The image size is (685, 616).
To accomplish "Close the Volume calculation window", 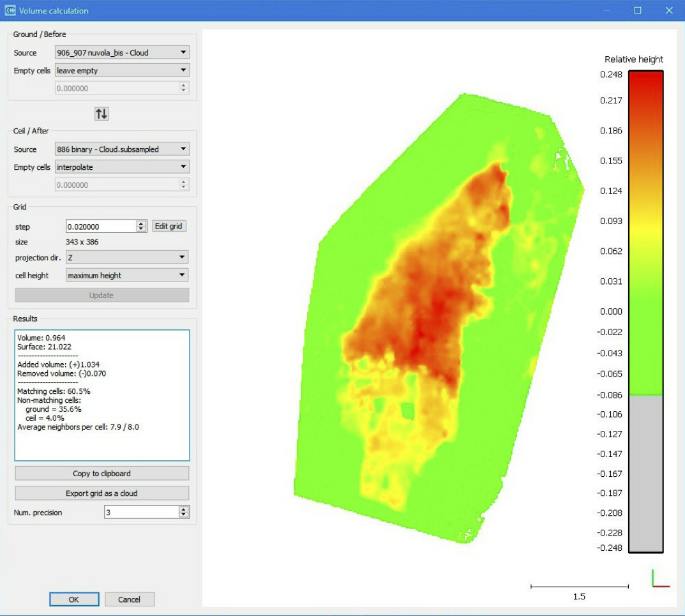I will 669,10.
